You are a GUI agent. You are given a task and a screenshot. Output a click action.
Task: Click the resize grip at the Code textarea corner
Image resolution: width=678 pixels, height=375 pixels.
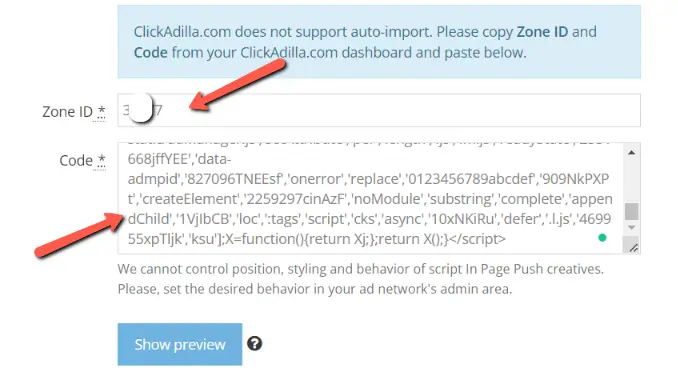pos(633,248)
